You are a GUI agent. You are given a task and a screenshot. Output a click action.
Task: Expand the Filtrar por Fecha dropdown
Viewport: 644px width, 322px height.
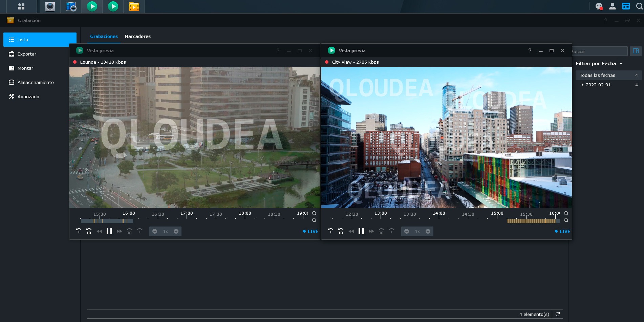pos(599,64)
